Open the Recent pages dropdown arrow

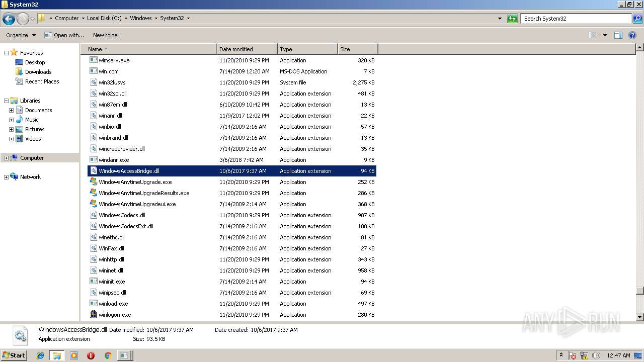tap(32, 19)
